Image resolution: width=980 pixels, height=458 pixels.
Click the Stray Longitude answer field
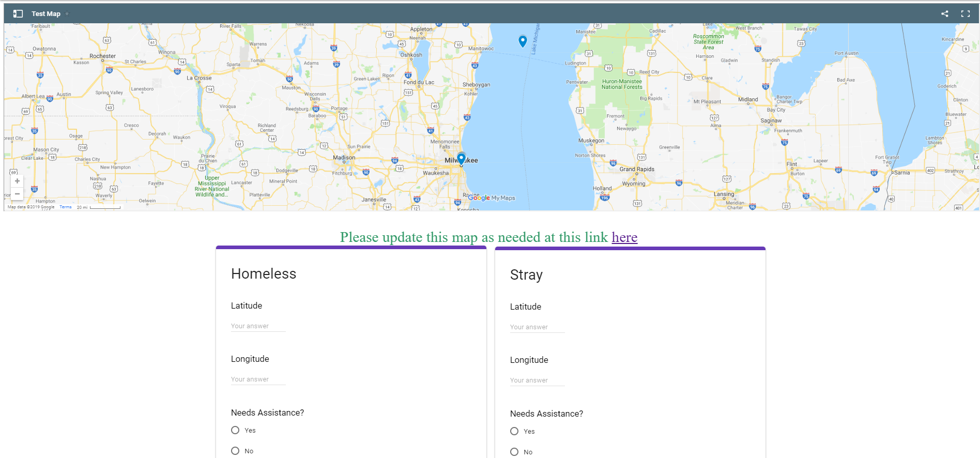pos(537,380)
